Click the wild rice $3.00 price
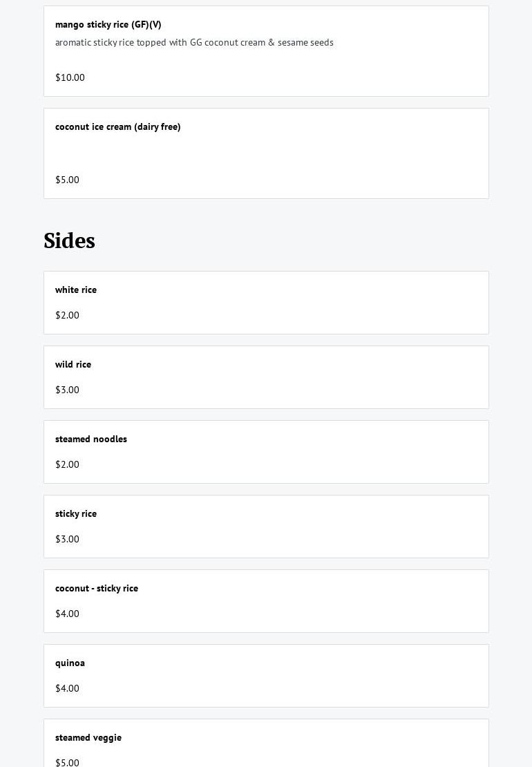 (67, 390)
